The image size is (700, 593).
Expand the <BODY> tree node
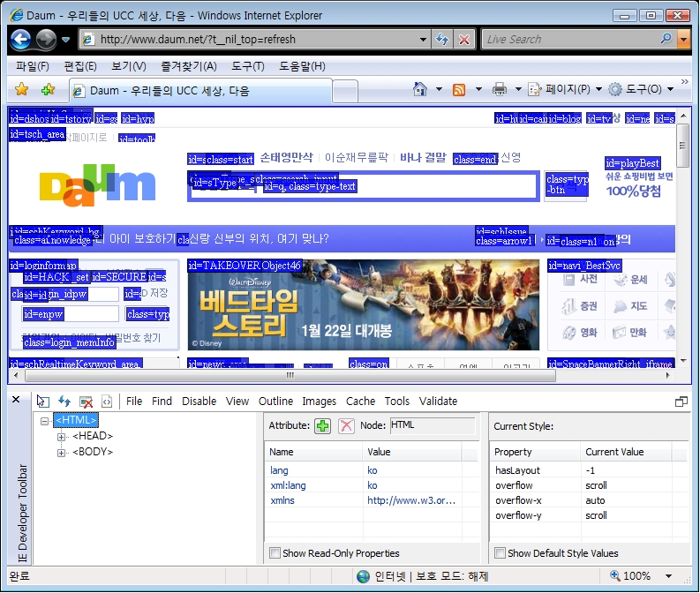pyautogui.click(x=61, y=453)
